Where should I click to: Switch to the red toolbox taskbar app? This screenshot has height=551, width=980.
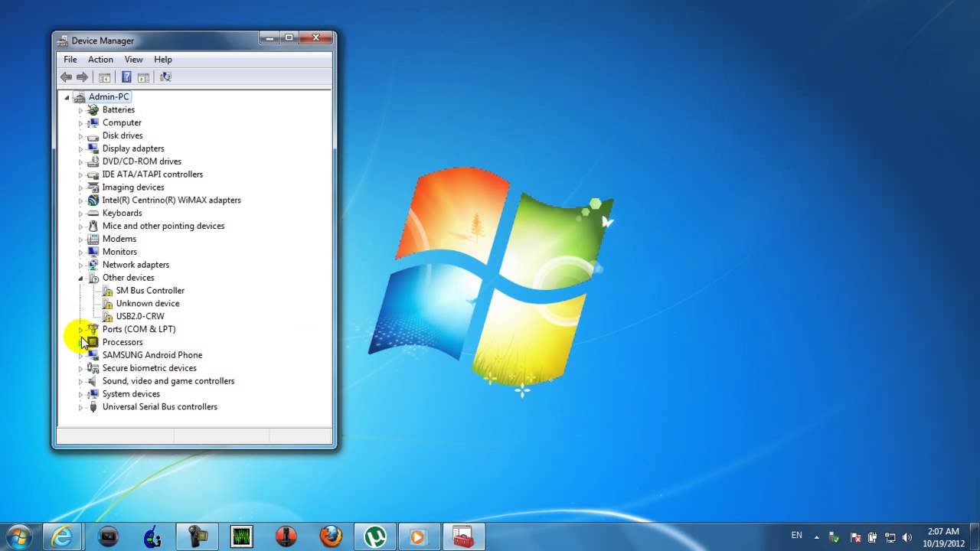(462, 536)
